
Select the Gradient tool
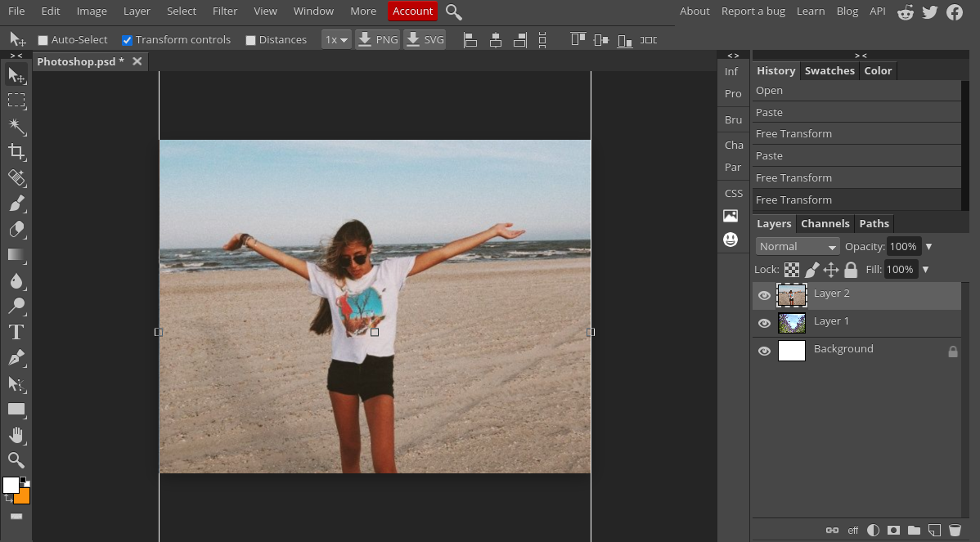16,255
